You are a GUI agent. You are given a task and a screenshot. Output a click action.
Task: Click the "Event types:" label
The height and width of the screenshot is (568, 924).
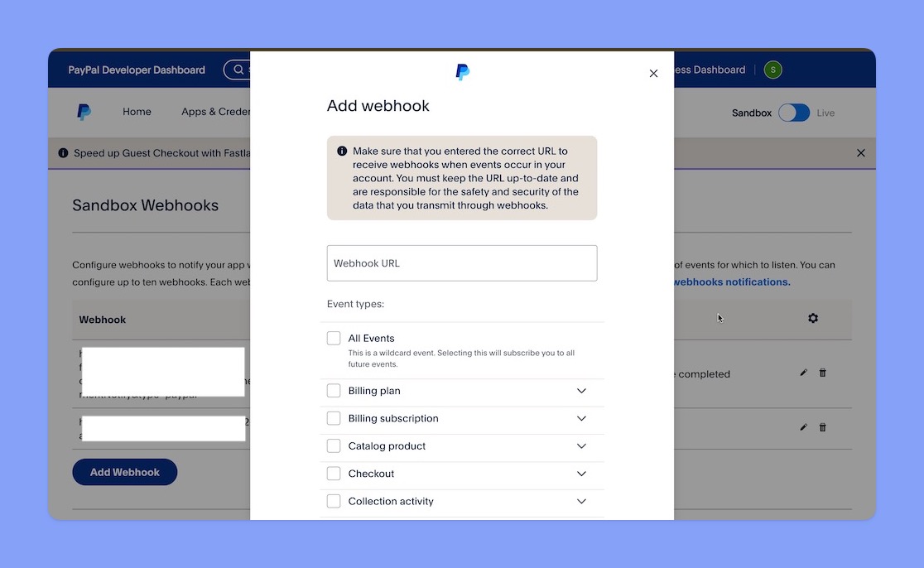(355, 304)
